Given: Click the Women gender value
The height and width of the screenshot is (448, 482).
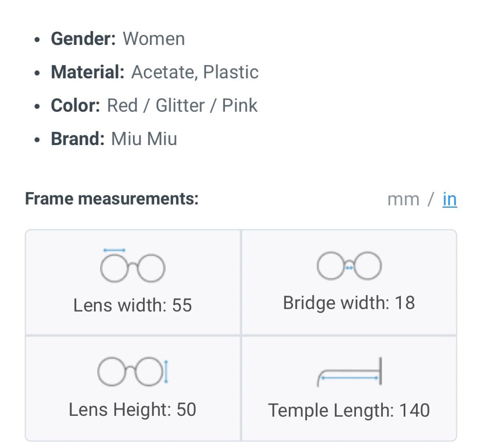Looking at the screenshot, I should coord(154,39).
